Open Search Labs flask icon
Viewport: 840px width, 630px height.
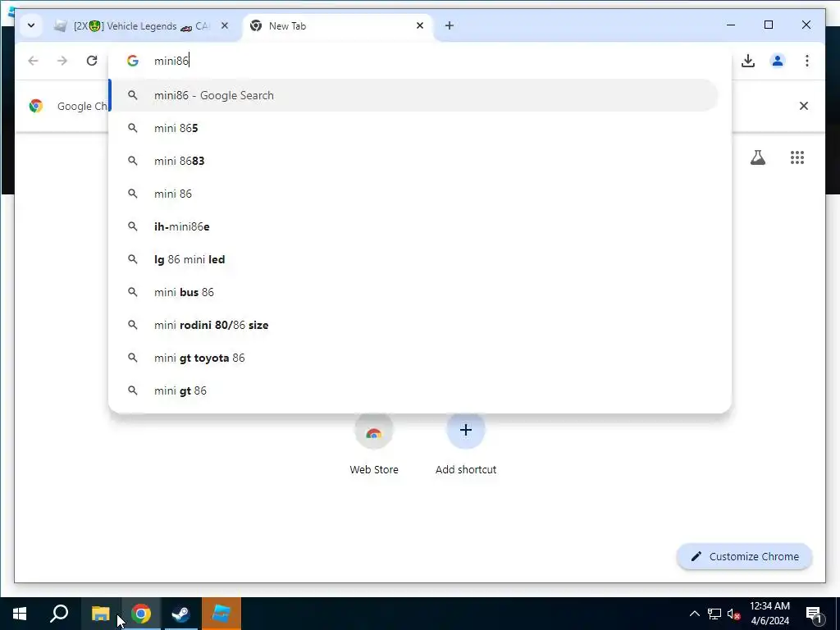(757, 157)
